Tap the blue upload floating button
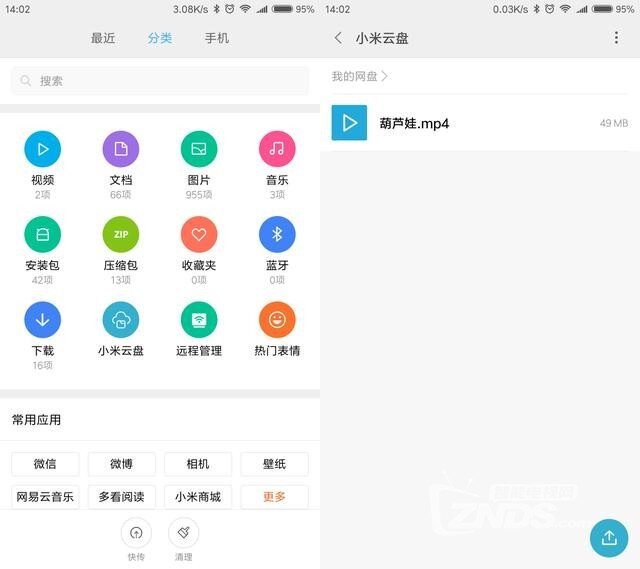Image resolution: width=640 pixels, height=569 pixels. click(609, 538)
